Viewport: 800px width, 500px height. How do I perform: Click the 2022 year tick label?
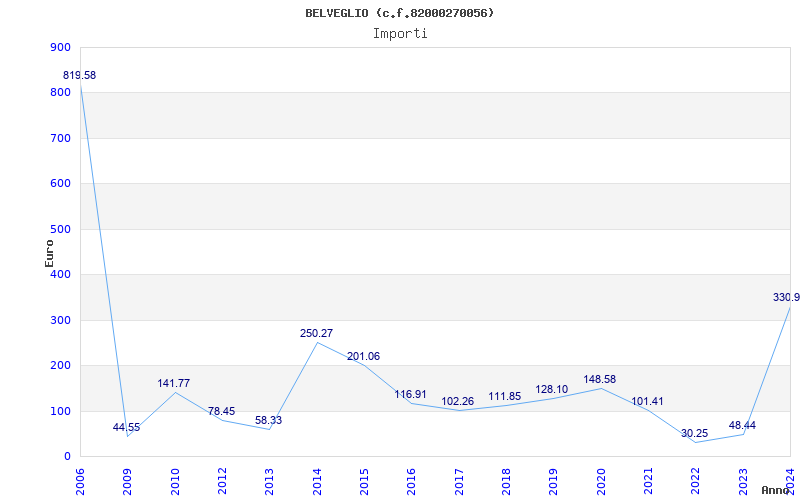(695, 482)
